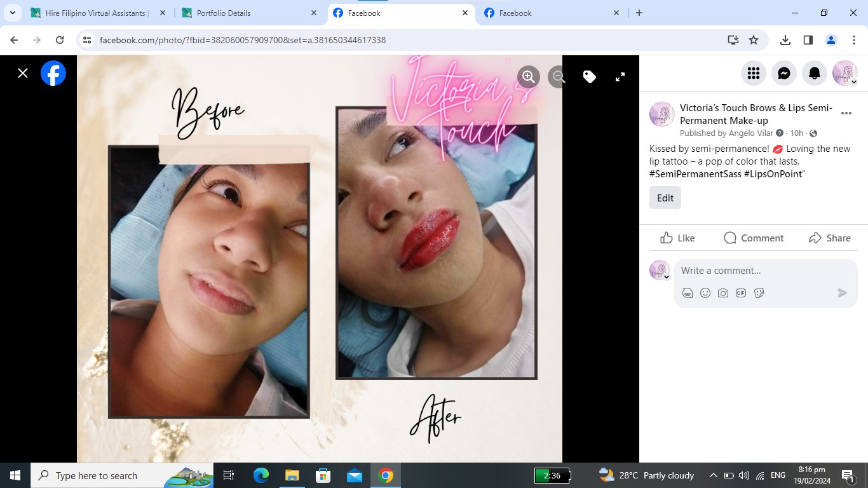Open the Facebook menu grid
The height and width of the screenshot is (488, 868).
[x=754, y=73]
